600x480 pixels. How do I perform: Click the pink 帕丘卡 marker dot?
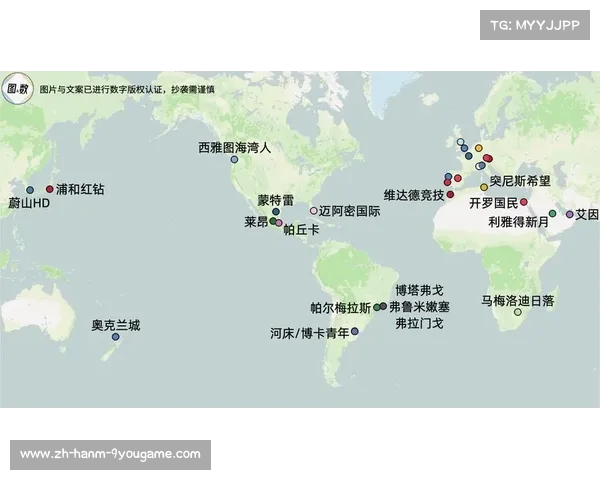(279, 223)
